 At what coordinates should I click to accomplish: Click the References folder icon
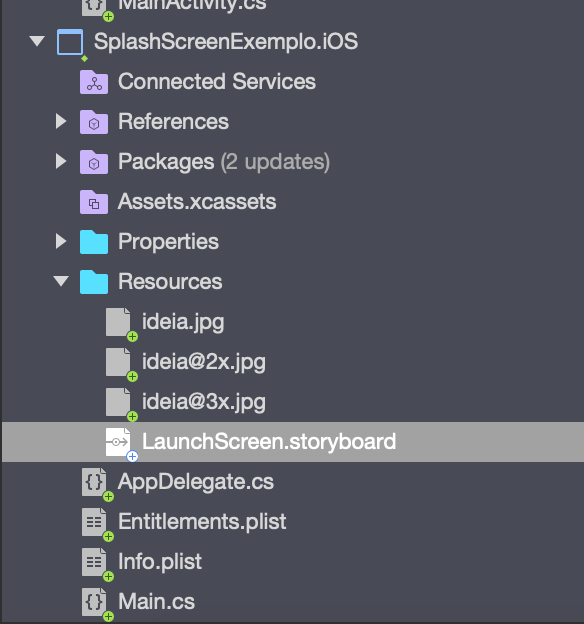pyautogui.click(x=94, y=122)
